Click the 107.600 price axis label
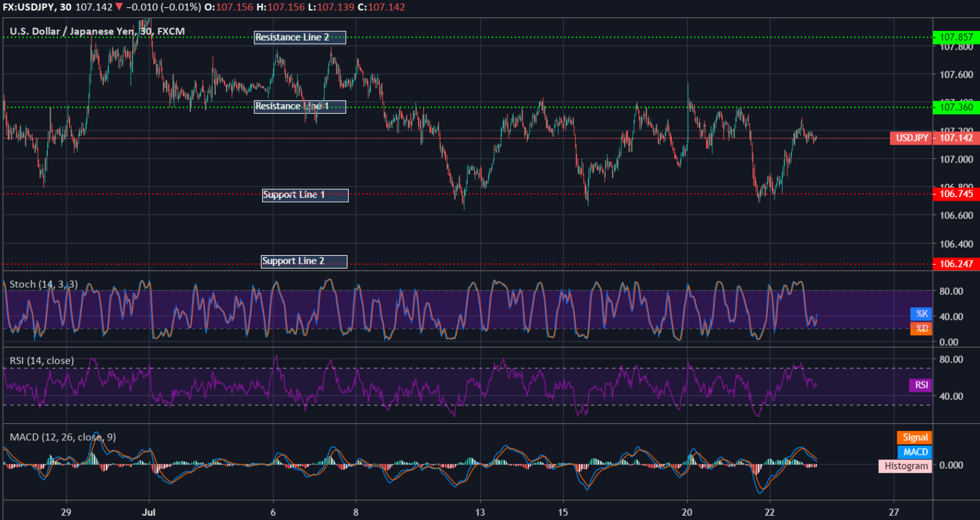This screenshot has width=980, height=520. (956, 75)
